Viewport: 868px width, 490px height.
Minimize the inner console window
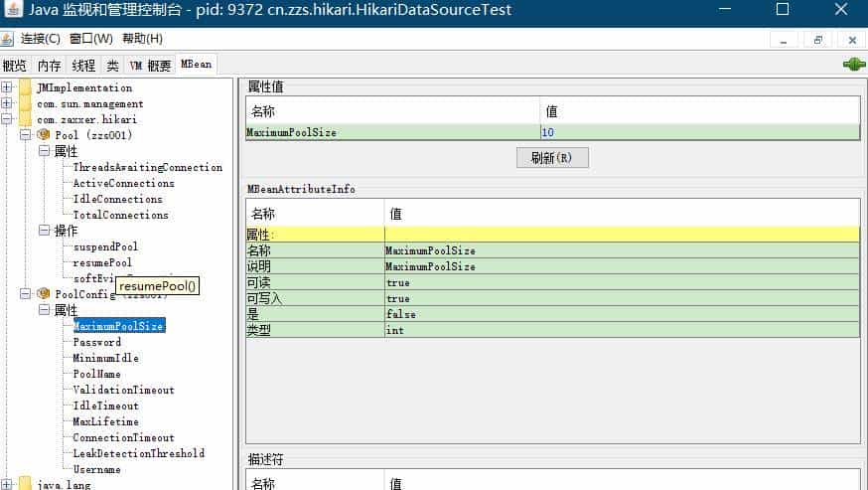(x=784, y=40)
